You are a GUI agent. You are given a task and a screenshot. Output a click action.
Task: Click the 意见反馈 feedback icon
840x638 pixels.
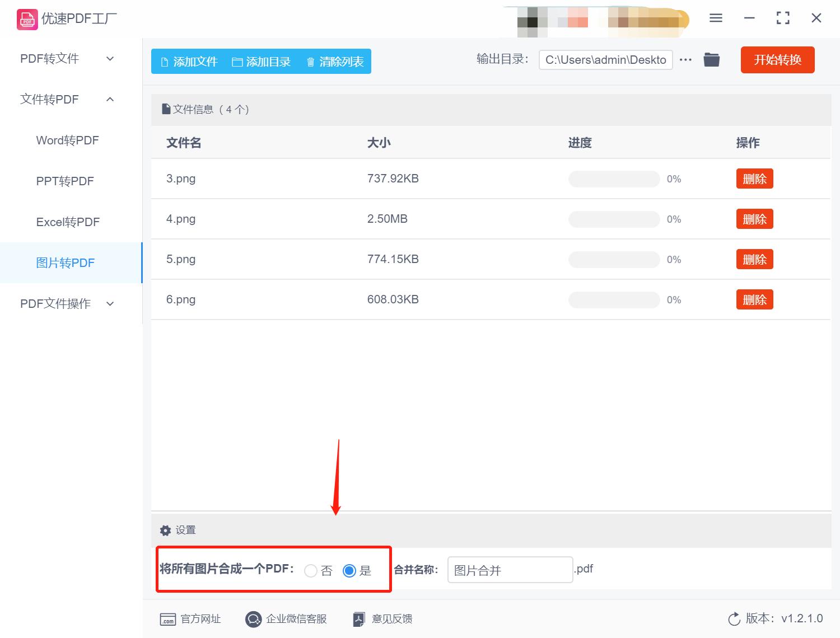[x=359, y=619]
